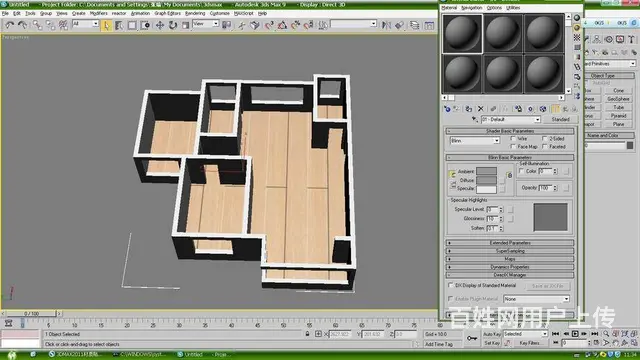
Task: Tick the Self-Illumination Color checkbox
Action: [521, 171]
